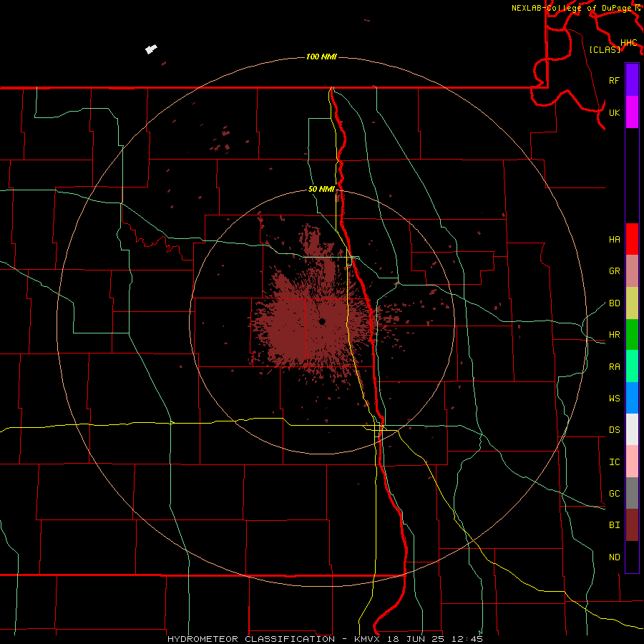Click the IC legend label
644x644 pixels.
point(614,462)
